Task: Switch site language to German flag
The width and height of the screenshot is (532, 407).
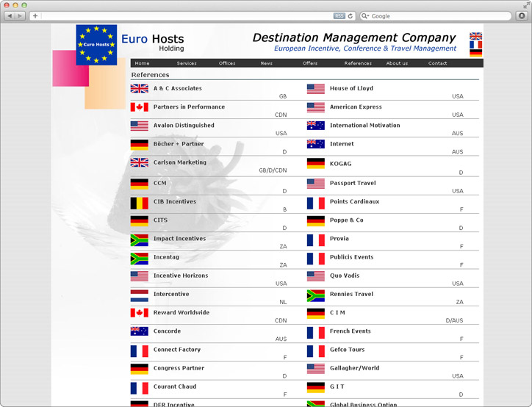Action: point(475,53)
